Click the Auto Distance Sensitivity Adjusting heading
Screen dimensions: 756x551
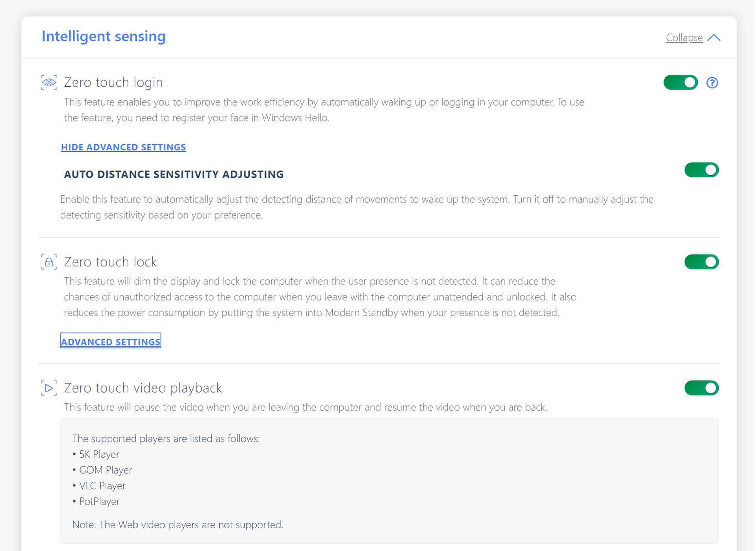pyautogui.click(x=174, y=174)
